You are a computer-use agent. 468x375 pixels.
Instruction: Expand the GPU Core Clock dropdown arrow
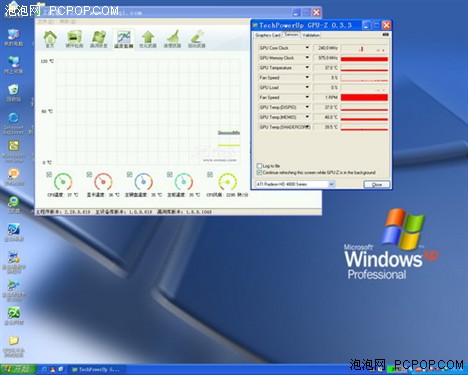(307, 48)
